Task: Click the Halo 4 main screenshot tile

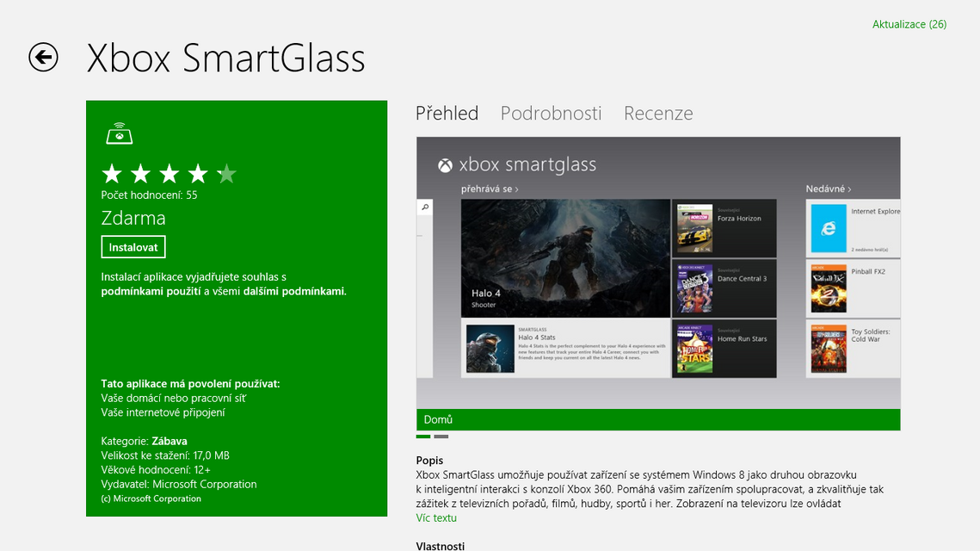Action: [565, 258]
